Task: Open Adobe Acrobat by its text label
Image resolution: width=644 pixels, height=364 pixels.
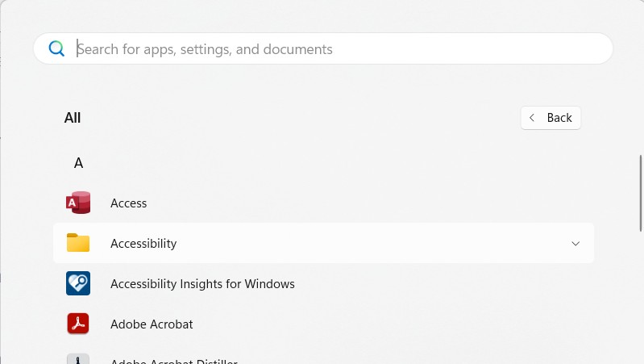Action: click(152, 324)
